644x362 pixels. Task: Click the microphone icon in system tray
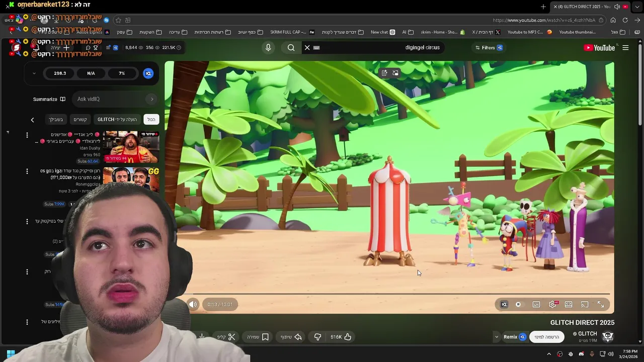point(592,354)
